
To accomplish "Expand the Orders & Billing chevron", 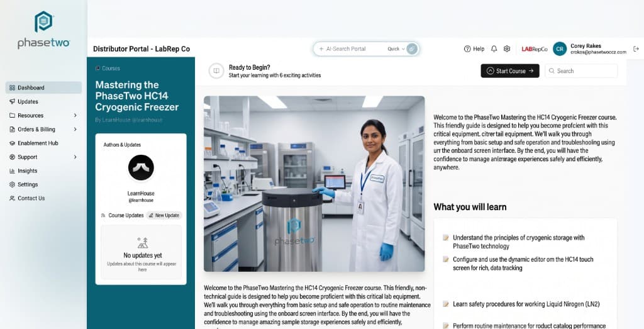I will tap(75, 130).
